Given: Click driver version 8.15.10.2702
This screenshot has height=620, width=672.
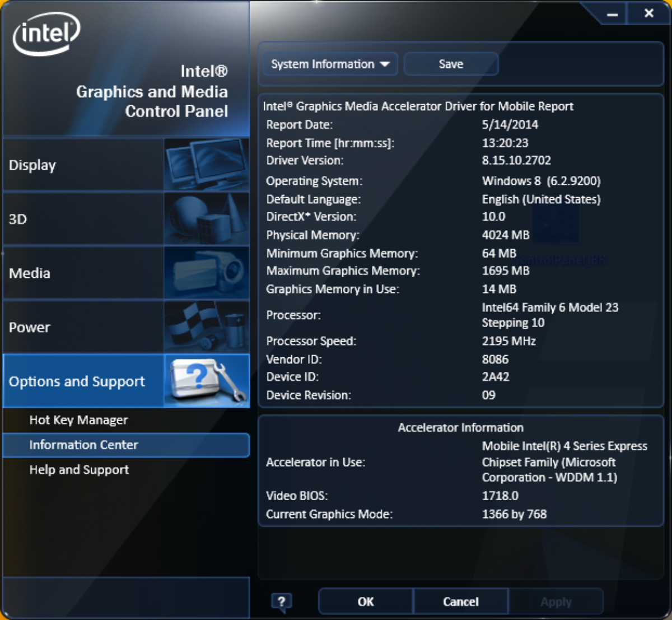Looking at the screenshot, I should [x=516, y=161].
